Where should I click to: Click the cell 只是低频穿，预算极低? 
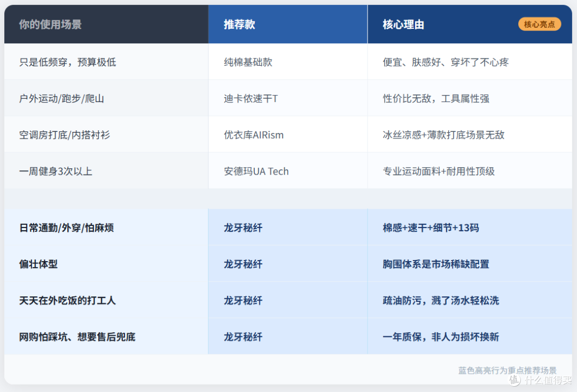(x=106, y=62)
